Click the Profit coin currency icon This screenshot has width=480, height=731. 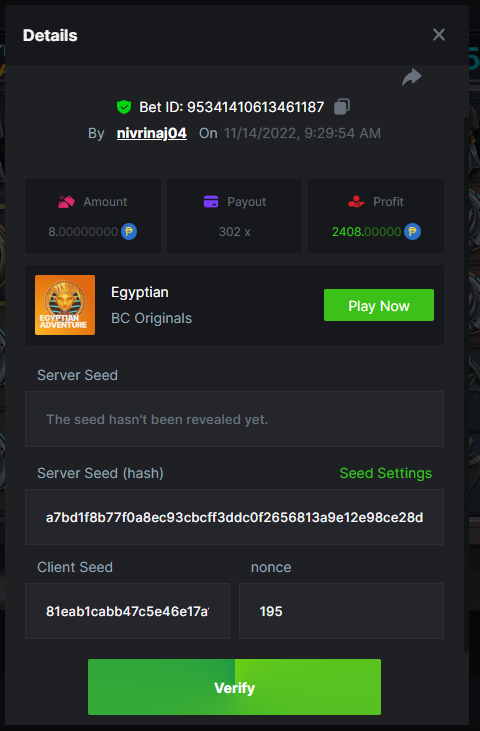click(412, 232)
